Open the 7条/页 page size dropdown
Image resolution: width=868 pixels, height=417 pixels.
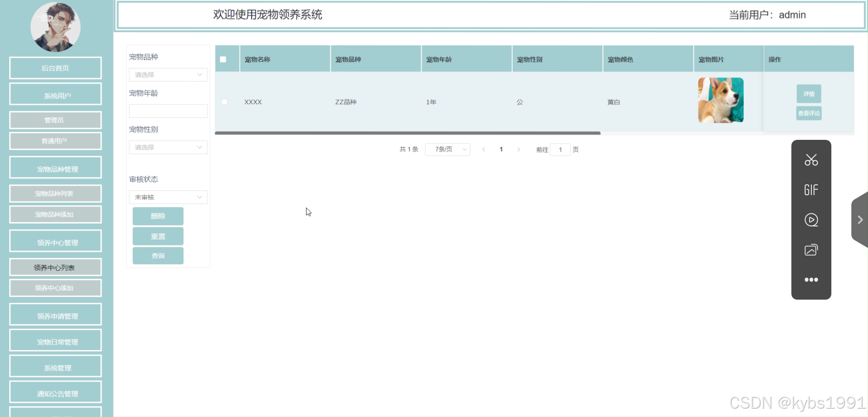coord(447,149)
